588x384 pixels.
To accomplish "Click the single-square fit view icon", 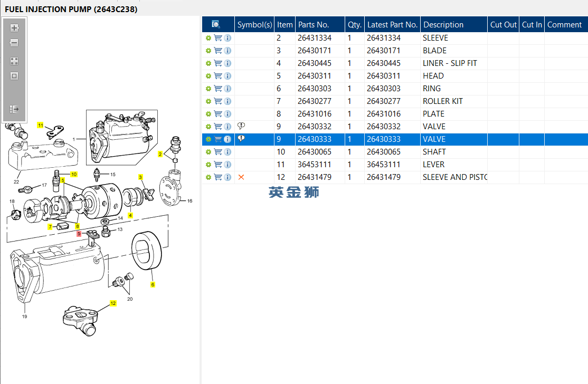I will [14, 76].
